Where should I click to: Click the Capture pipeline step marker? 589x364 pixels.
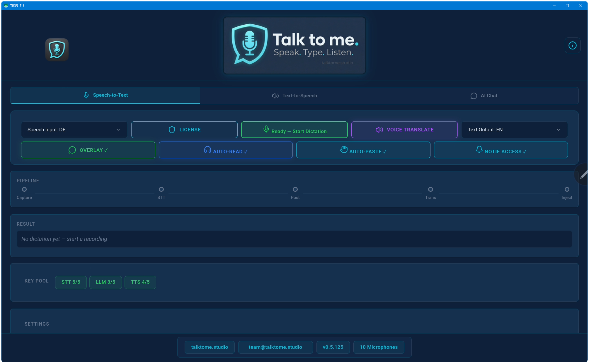pyautogui.click(x=24, y=189)
